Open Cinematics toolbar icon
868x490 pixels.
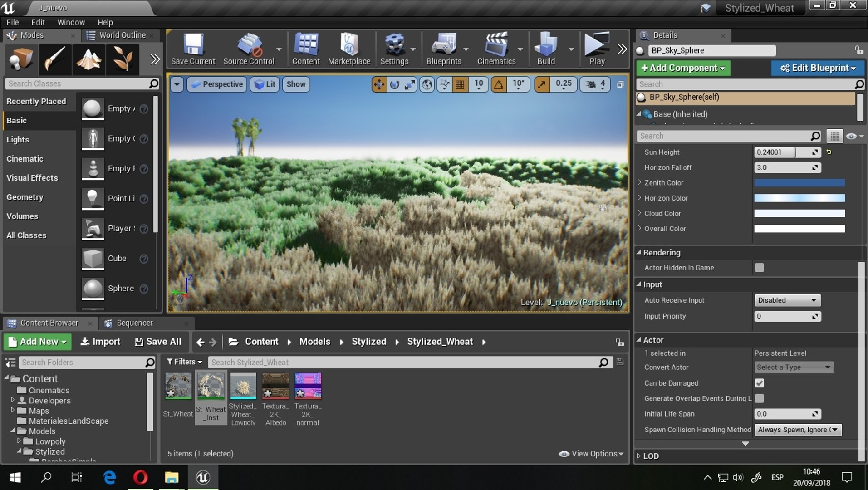pos(496,49)
